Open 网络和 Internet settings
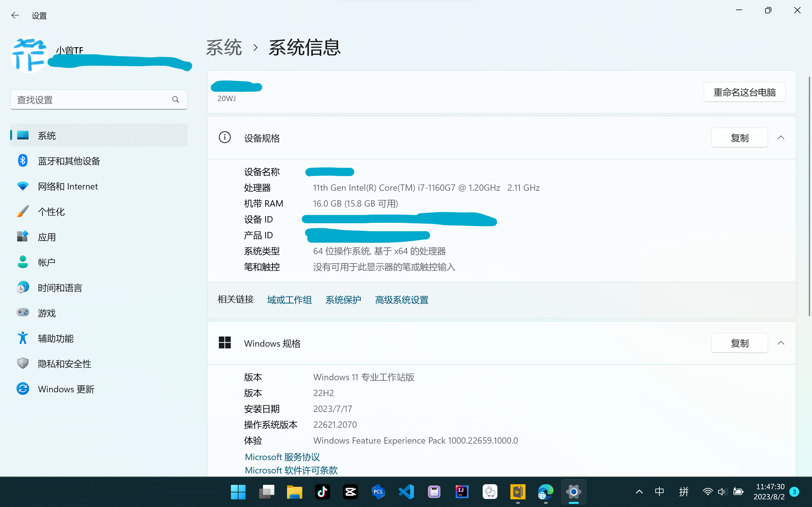The height and width of the screenshot is (507, 812). tap(68, 186)
